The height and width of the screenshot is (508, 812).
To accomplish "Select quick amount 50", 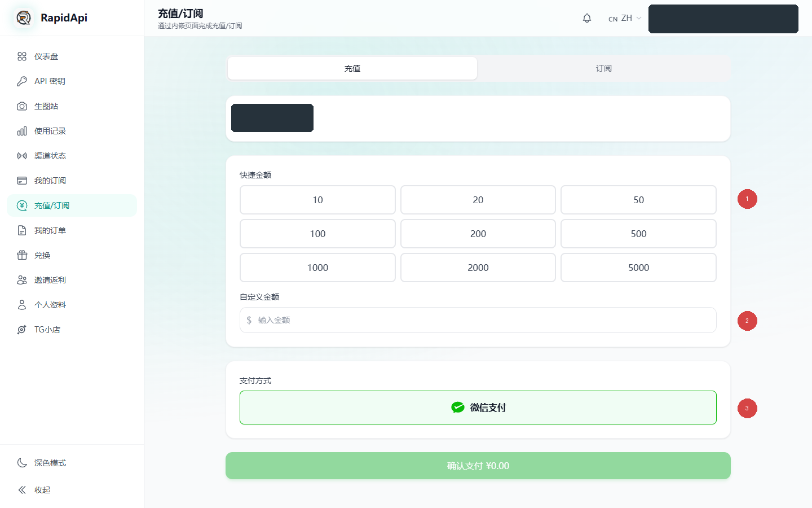I will click(638, 200).
